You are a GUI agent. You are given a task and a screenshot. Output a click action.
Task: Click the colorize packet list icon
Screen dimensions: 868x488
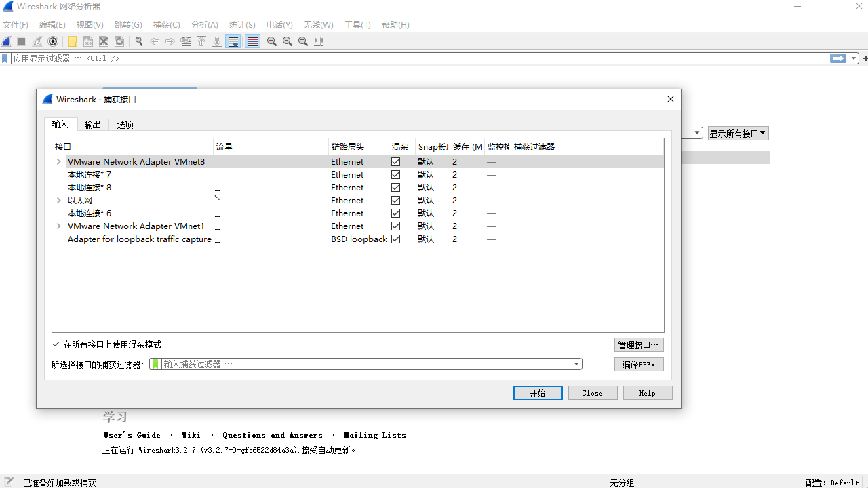(252, 41)
